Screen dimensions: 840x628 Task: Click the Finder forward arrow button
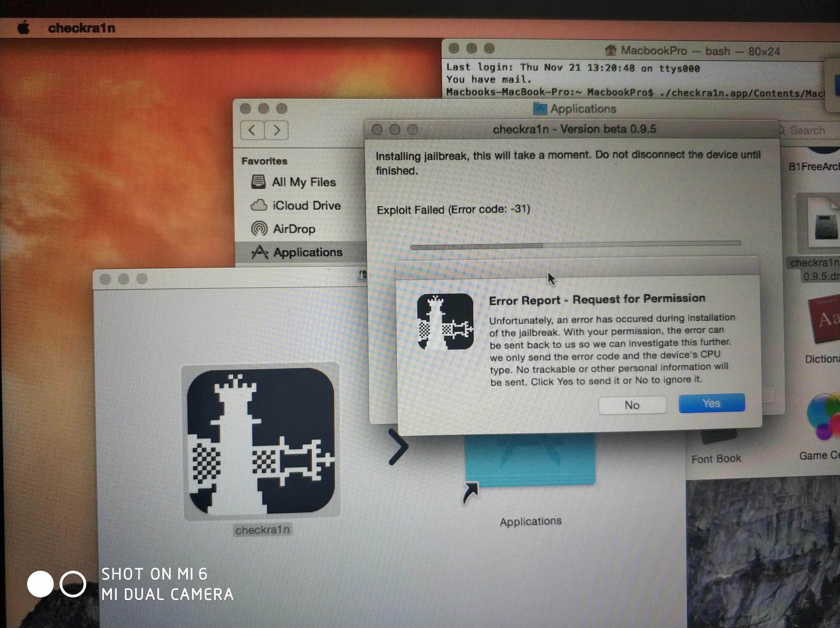pyautogui.click(x=276, y=130)
